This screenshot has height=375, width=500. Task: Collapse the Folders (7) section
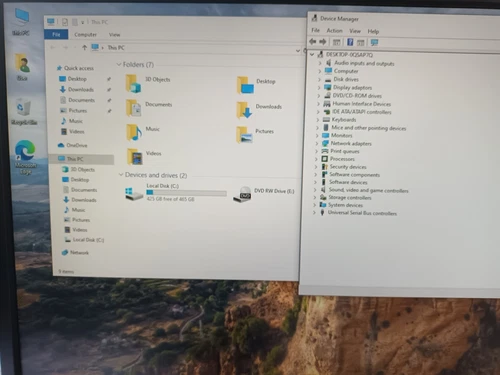point(119,64)
